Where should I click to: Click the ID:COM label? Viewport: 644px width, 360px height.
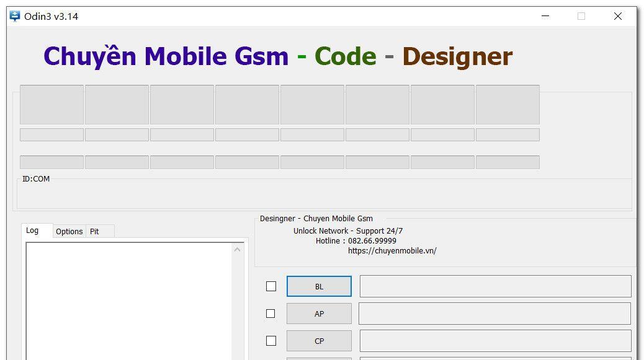tap(36, 179)
